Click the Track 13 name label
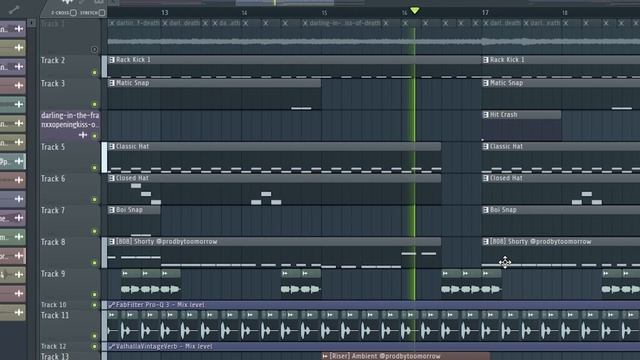Image resolution: width=640 pixels, height=360 pixels. click(55, 356)
